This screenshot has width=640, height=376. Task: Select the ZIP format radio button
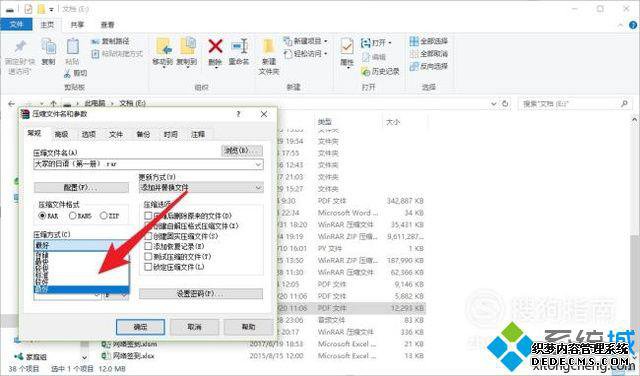point(103,216)
